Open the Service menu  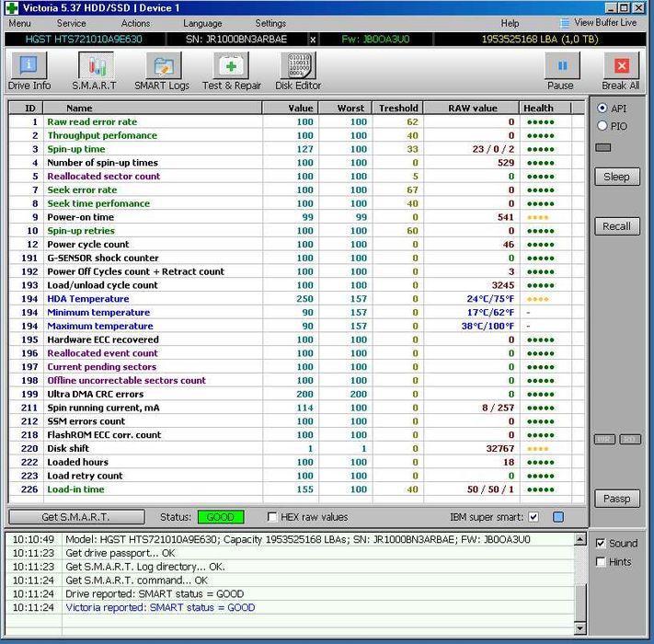pos(72,23)
